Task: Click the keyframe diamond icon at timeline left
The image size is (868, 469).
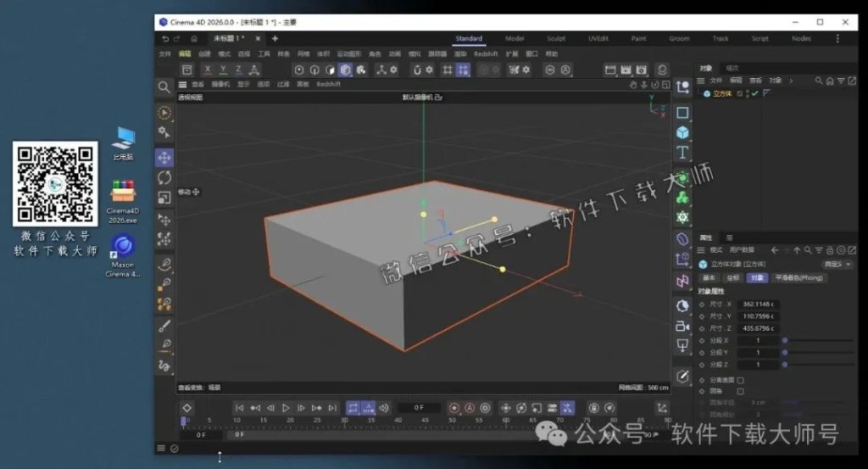Action: [187, 408]
